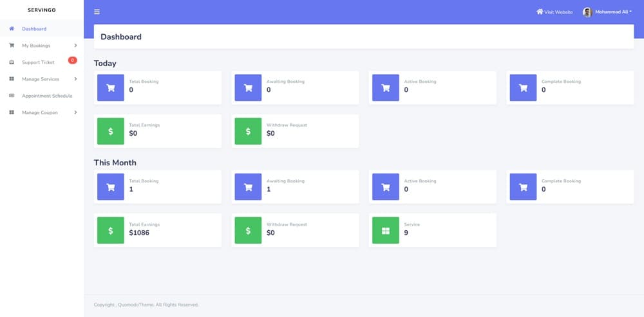Expand the Manage Coupon submenu arrow
Image resolution: width=644 pixels, height=317 pixels.
[x=75, y=113]
